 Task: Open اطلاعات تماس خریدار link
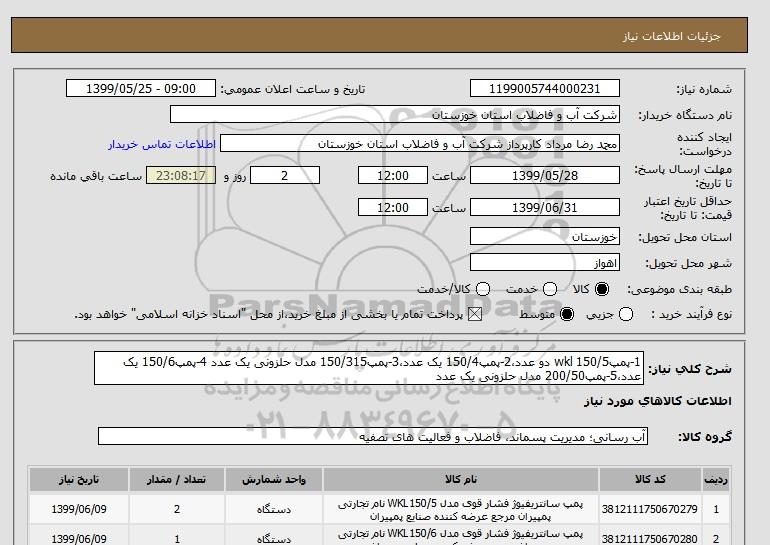pyautogui.click(x=162, y=144)
